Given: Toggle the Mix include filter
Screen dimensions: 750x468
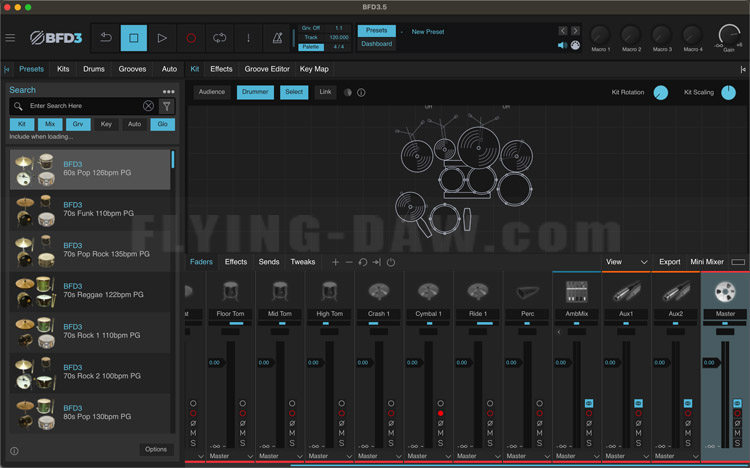Looking at the screenshot, I should (50, 124).
